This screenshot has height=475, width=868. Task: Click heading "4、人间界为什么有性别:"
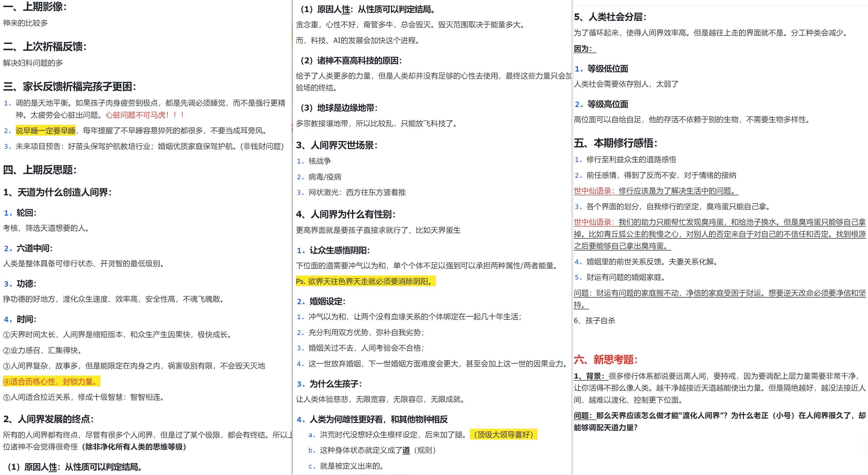[346, 214]
